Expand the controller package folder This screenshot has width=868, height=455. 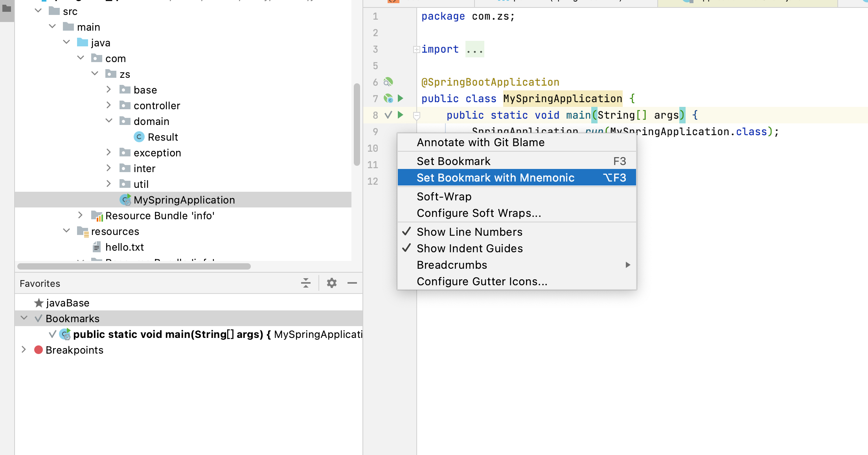point(109,105)
